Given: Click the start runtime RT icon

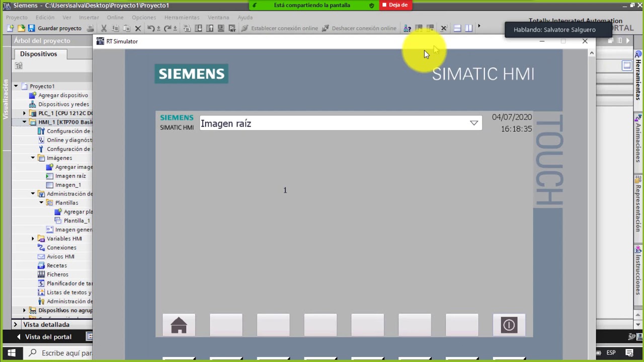Looking at the screenshot, I should (232, 28).
